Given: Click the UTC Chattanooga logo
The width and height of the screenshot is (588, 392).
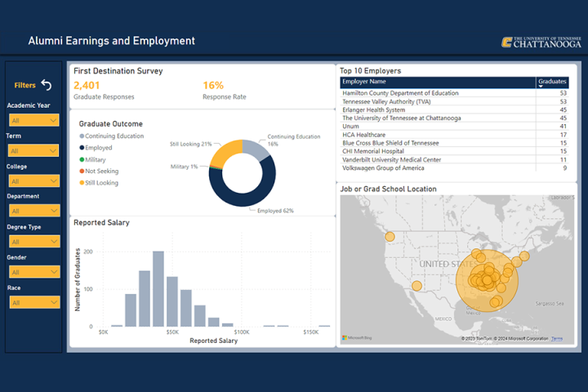Looking at the screenshot, I should [541, 42].
